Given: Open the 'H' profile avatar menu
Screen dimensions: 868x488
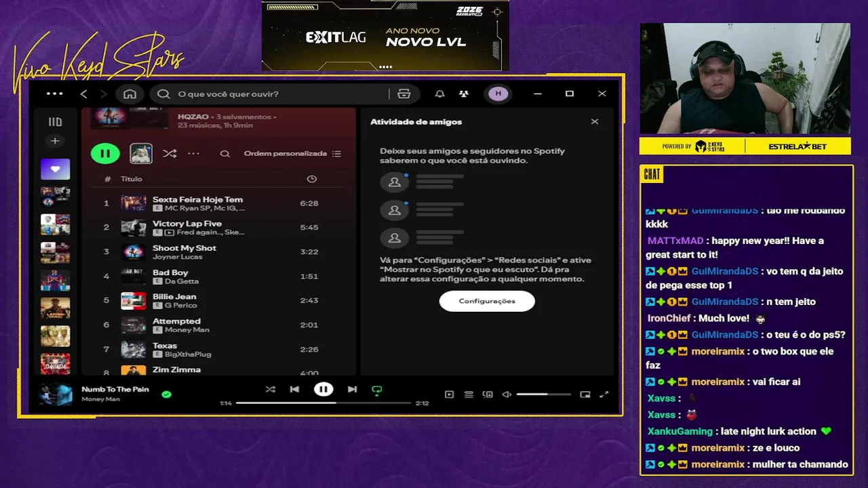Looking at the screenshot, I should [x=498, y=94].
